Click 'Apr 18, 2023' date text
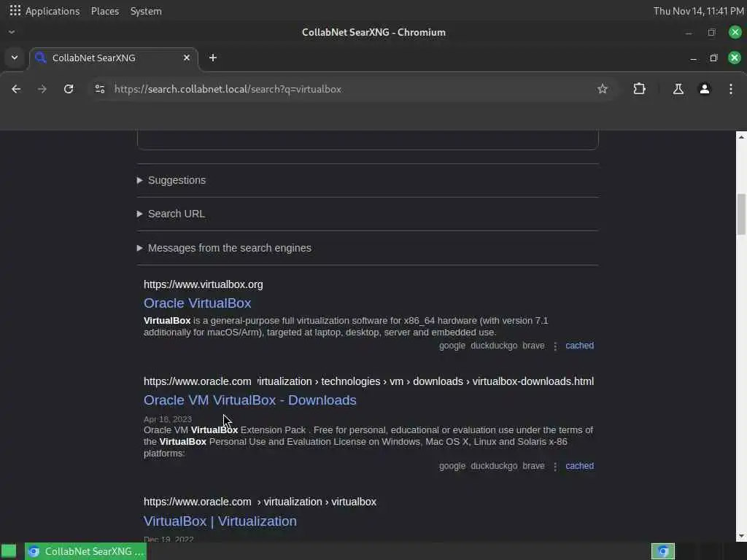This screenshot has width=747, height=560. click(168, 419)
